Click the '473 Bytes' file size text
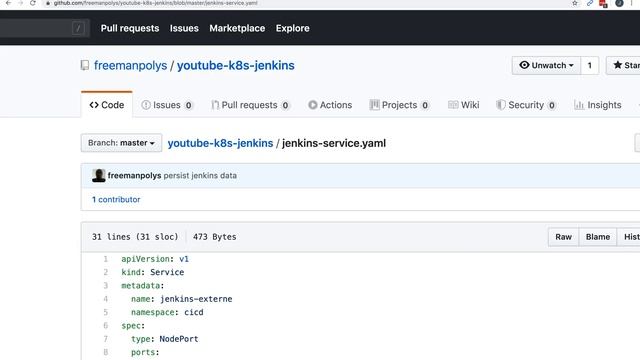Screen dimensions: 640x360 (215, 237)
